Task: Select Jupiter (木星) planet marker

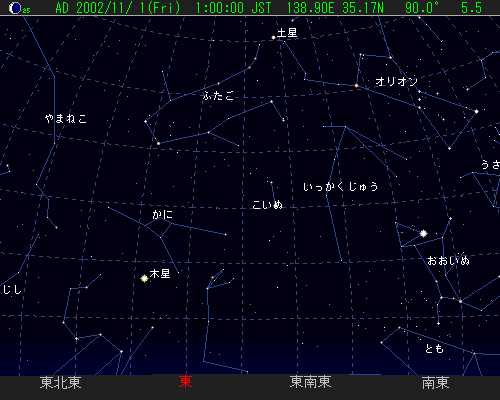Action: click(x=144, y=278)
